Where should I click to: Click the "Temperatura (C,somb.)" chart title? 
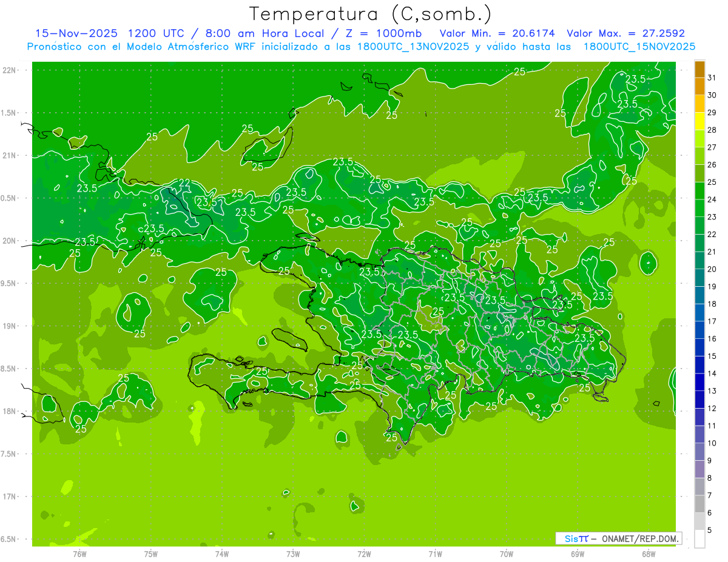(x=370, y=14)
